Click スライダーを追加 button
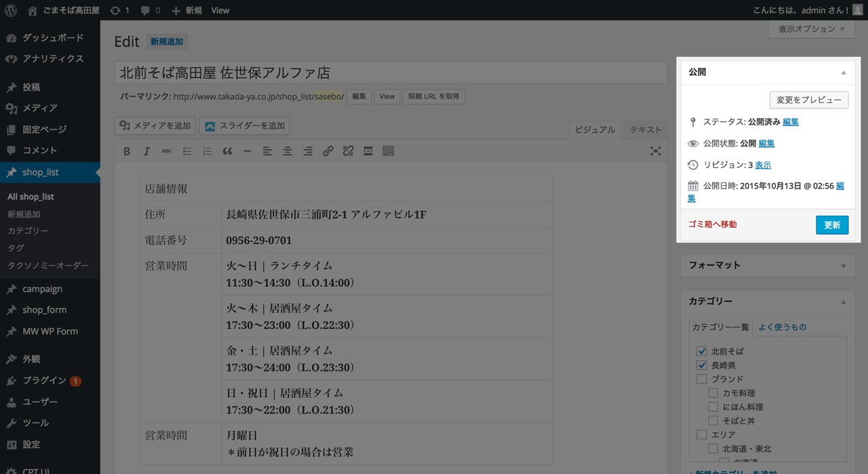 pyautogui.click(x=244, y=125)
